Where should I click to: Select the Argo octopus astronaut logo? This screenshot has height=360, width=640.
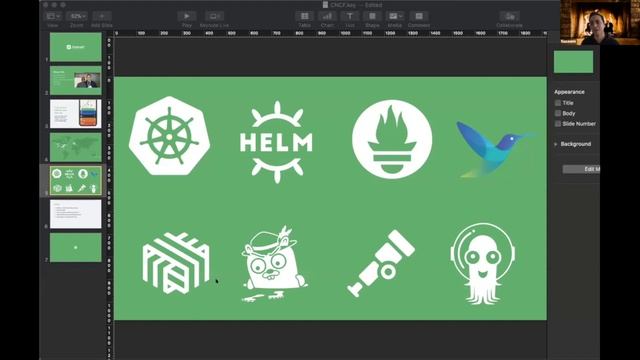click(482, 264)
